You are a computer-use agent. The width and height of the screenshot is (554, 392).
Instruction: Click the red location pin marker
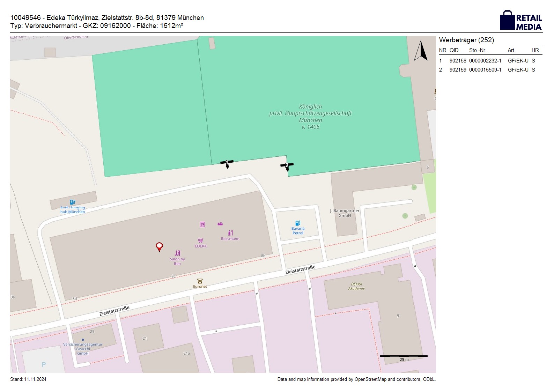click(x=159, y=246)
